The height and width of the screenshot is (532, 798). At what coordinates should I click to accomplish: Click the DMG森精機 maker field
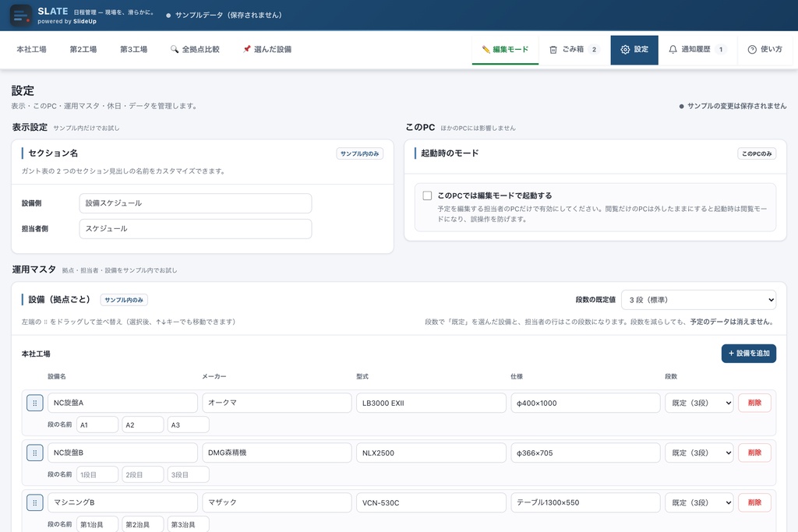coord(277,453)
